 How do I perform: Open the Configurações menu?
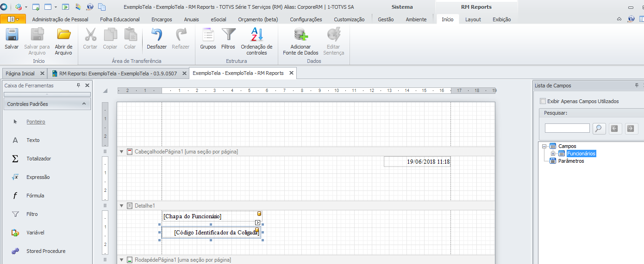(x=306, y=19)
